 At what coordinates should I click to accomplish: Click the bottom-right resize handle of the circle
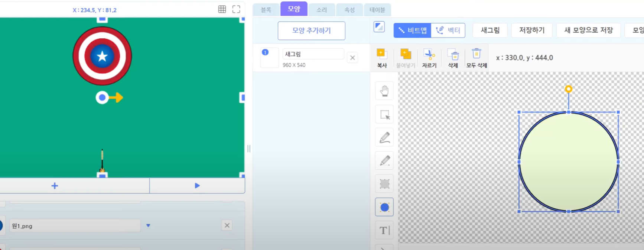click(x=618, y=211)
